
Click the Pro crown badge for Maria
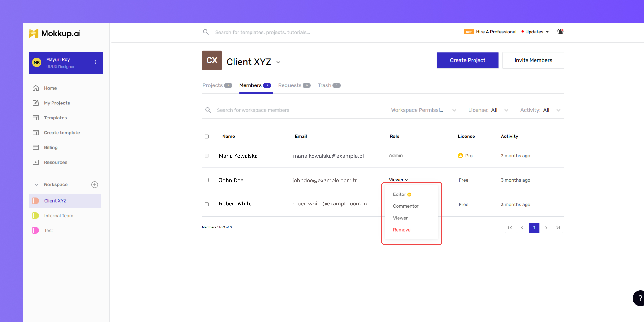click(x=460, y=156)
